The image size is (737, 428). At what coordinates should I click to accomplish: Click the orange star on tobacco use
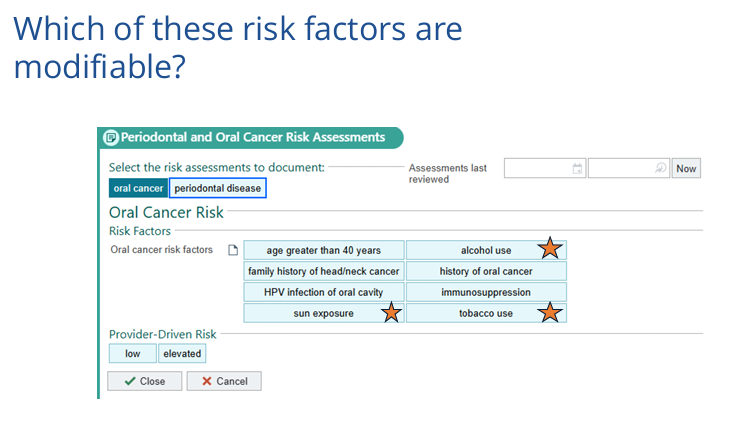pos(550,313)
